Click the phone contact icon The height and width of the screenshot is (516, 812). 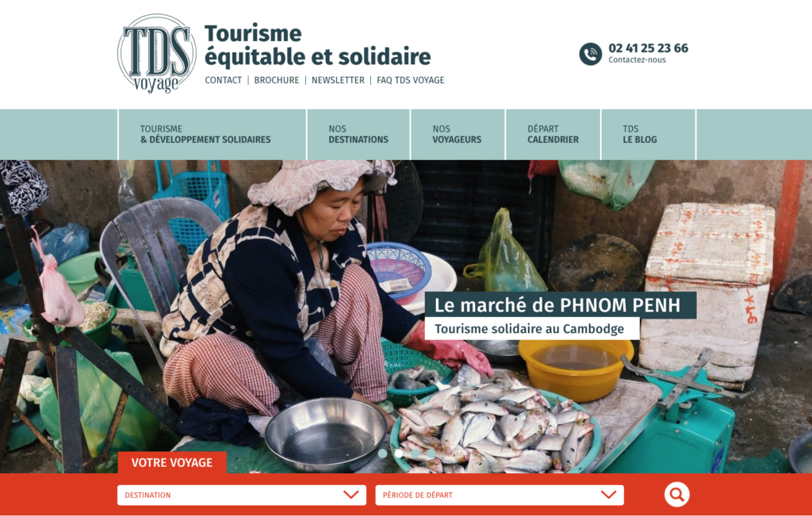point(590,54)
